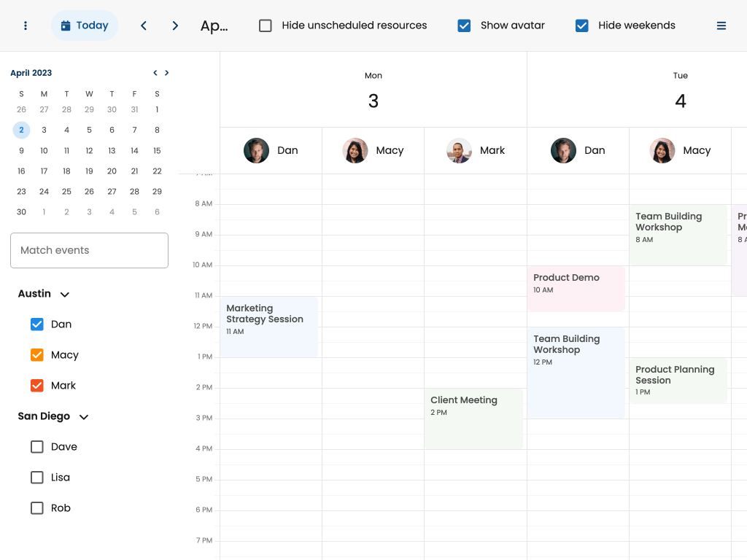Uncheck the orange Macy resource checkbox
Screen dimensions: 747x560
pyautogui.click(x=37, y=355)
